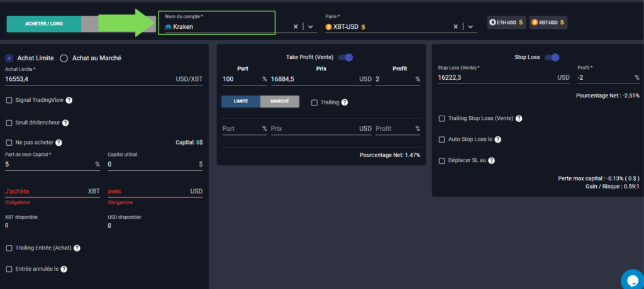Select the XBT-USD quick pair chip

[548, 23]
